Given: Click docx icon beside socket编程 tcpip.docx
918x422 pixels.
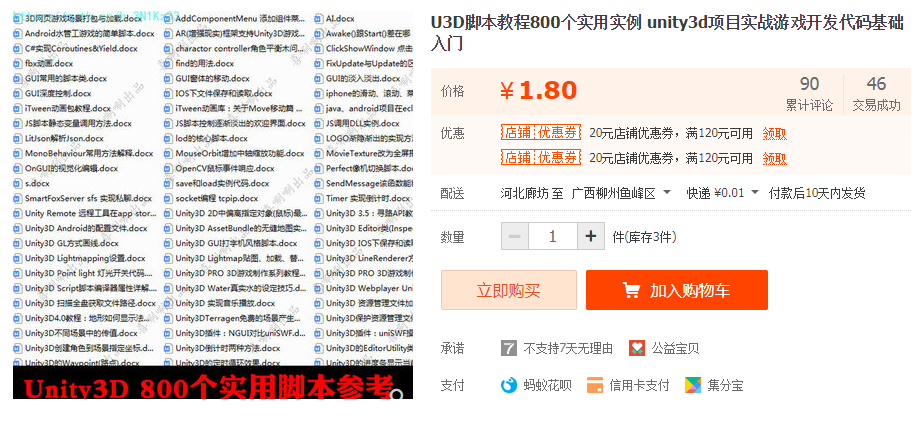Looking at the screenshot, I should [168, 198].
